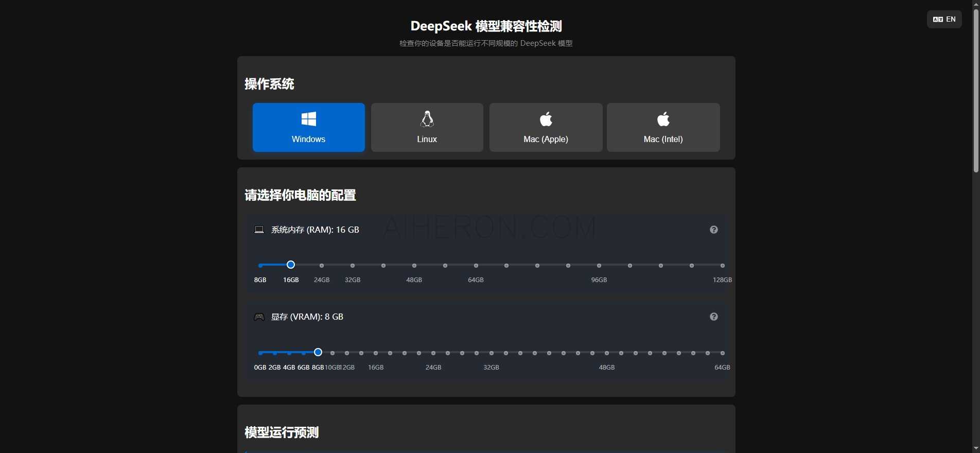980x453 pixels.
Task: Set VRAM slider to the 10GB mark
Action: click(332, 353)
